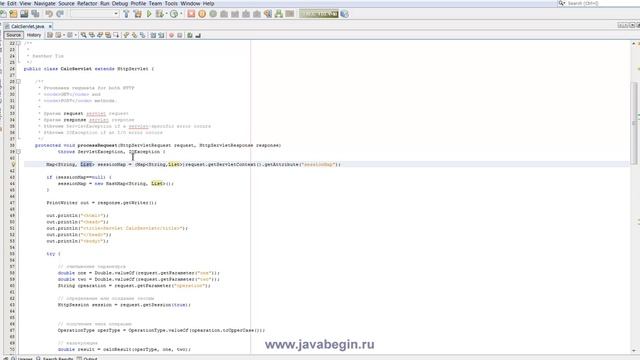Click the Build Project hammer icon
The height and width of the screenshot is (360, 640).
tap(126, 13)
